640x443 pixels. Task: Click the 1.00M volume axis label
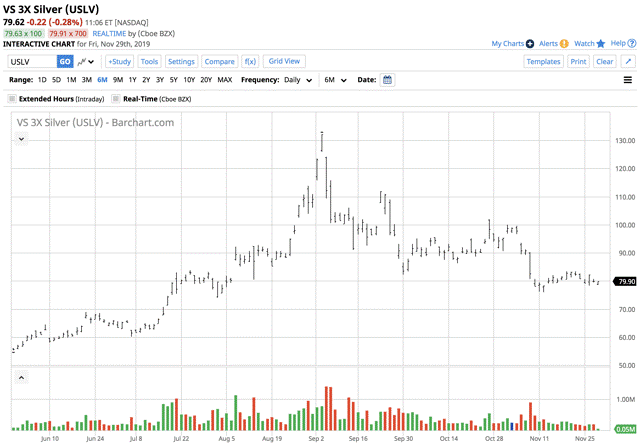(627, 399)
